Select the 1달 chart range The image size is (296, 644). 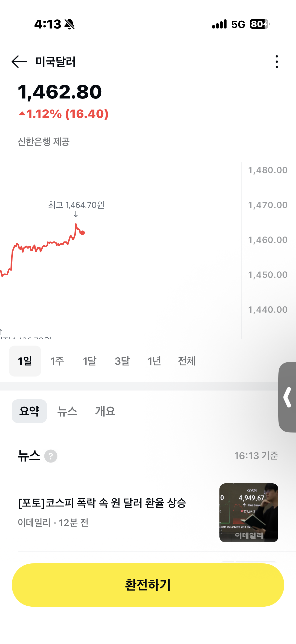(89, 361)
